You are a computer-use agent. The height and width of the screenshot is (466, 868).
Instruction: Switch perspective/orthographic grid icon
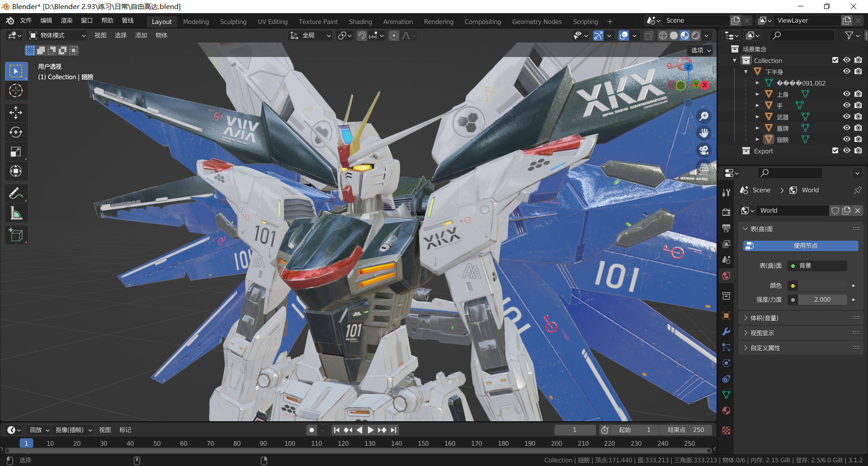tap(704, 167)
